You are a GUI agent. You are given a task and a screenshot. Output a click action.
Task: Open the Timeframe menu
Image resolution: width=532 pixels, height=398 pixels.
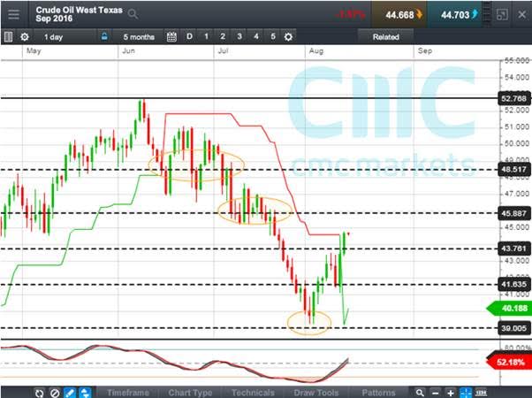pos(128,393)
